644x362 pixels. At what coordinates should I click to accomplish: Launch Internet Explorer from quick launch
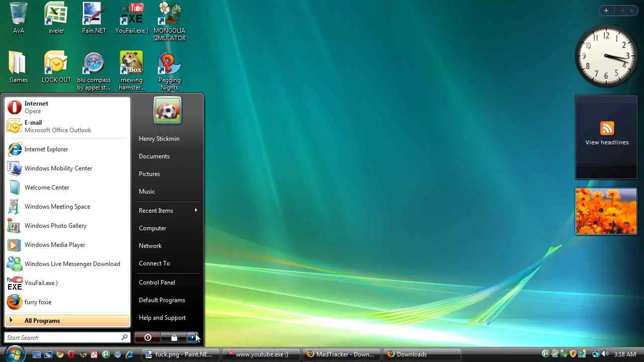click(x=129, y=354)
